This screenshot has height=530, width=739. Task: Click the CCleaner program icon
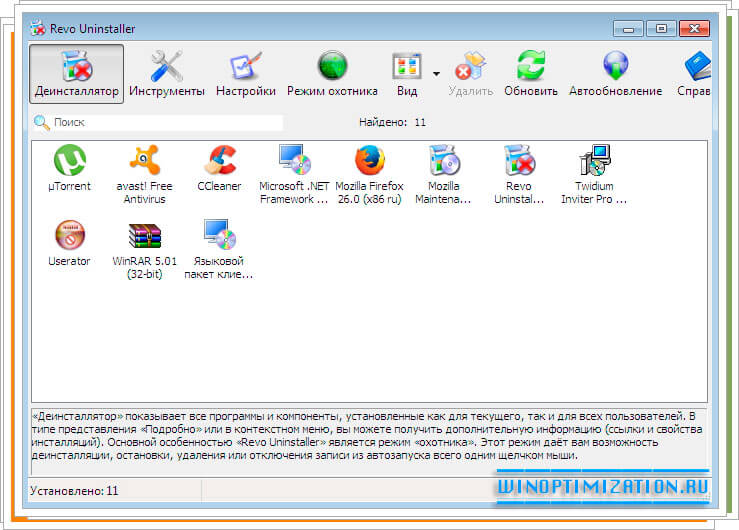coord(219,161)
